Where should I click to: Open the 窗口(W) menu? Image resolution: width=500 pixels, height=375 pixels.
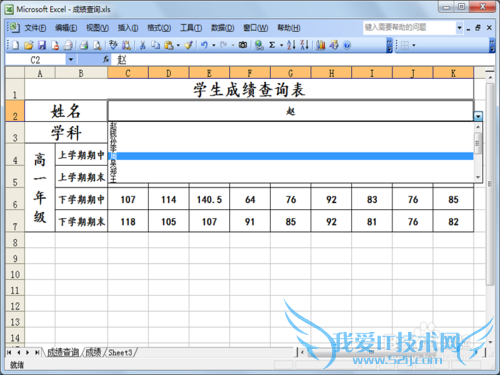pos(255,28)
